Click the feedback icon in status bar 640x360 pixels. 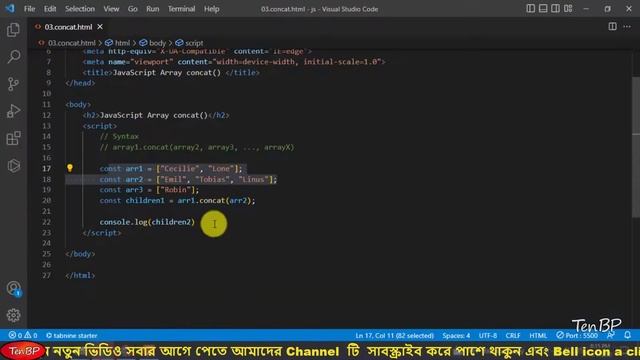[611, 335]
